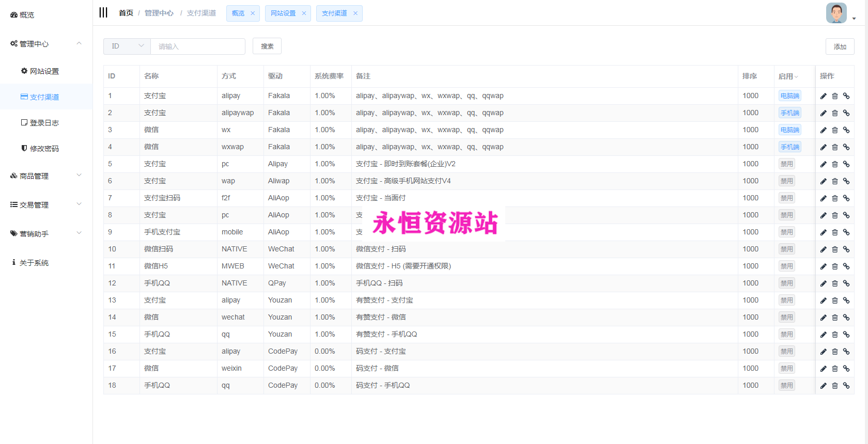The image size is (868, 444).
Task: Open the 登录日志 sidebar item
Action: coord(44,123)
